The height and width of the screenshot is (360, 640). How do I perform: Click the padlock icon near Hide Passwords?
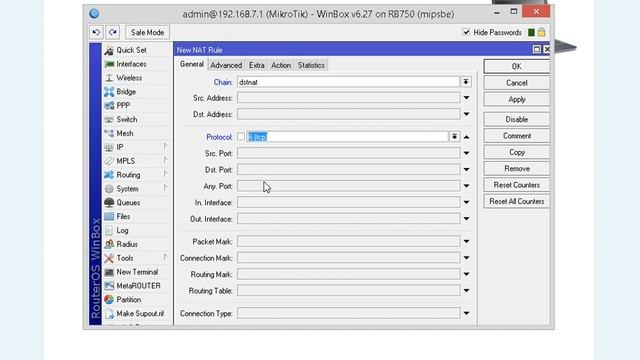[x=541, y=32]
